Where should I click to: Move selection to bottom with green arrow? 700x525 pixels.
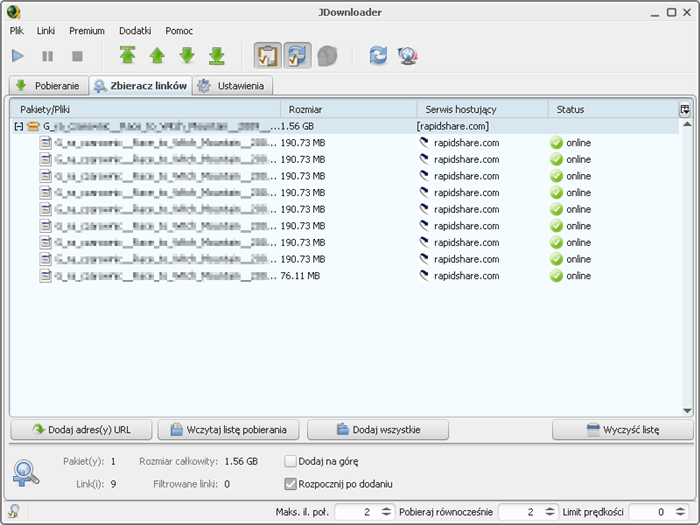217,56
